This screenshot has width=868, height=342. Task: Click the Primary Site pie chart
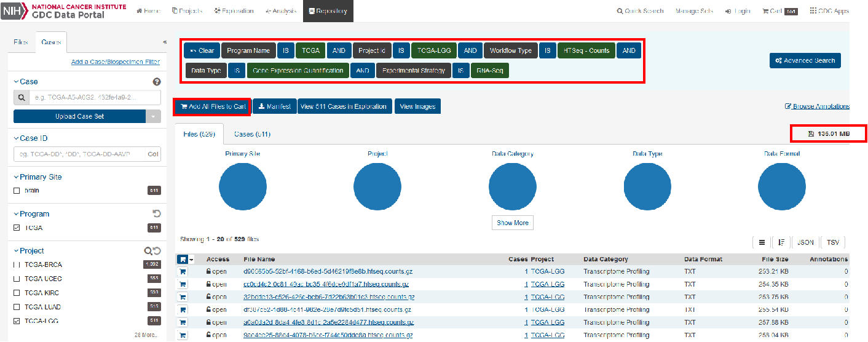click(x=243, y=187)
